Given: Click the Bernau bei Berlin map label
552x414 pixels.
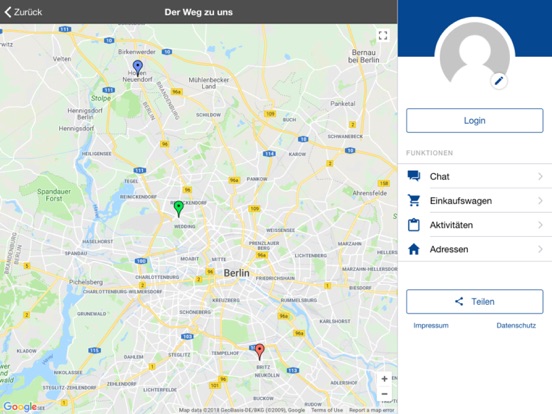Looking at the screenshot, I should [x=364, y=56].
